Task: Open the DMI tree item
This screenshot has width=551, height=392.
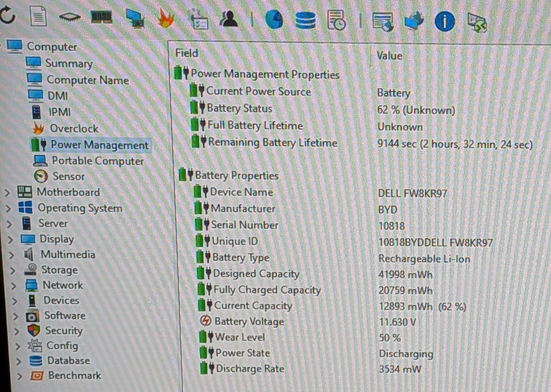Action: click(48, 95)
